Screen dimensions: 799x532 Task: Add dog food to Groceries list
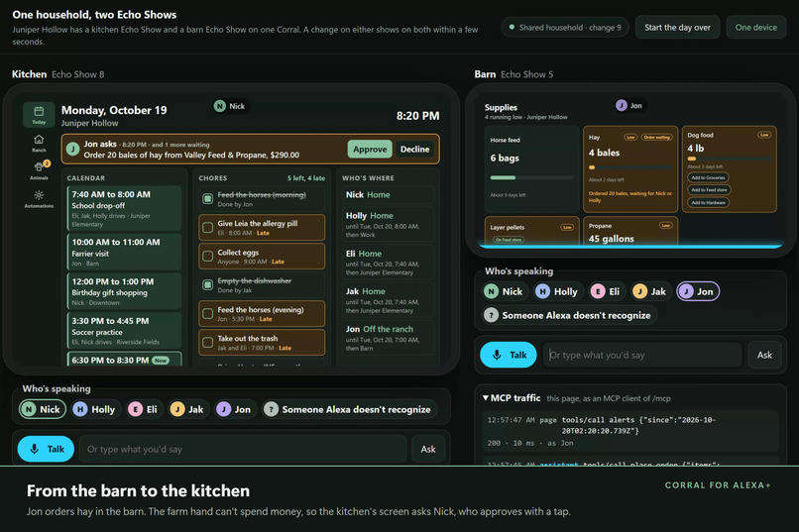click(708, 177)
